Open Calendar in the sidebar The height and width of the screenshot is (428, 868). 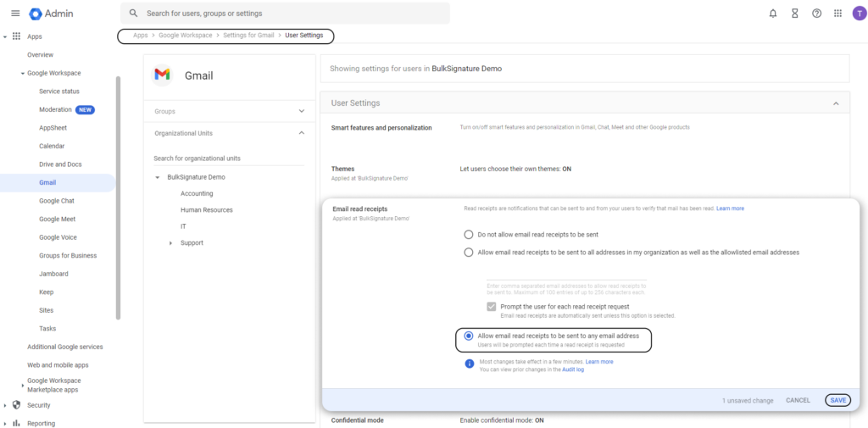[x=52, y=146]
